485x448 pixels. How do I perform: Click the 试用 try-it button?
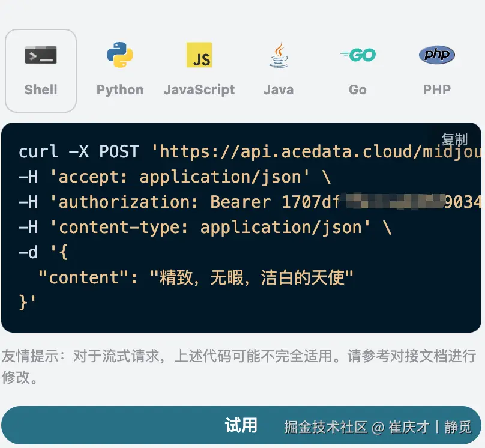241,425
